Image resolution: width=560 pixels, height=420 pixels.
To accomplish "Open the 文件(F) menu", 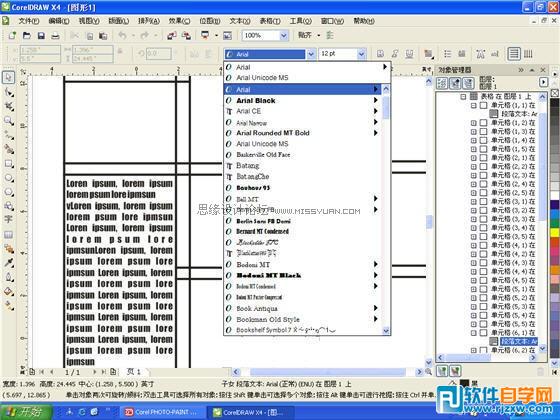I will (29, 21).
